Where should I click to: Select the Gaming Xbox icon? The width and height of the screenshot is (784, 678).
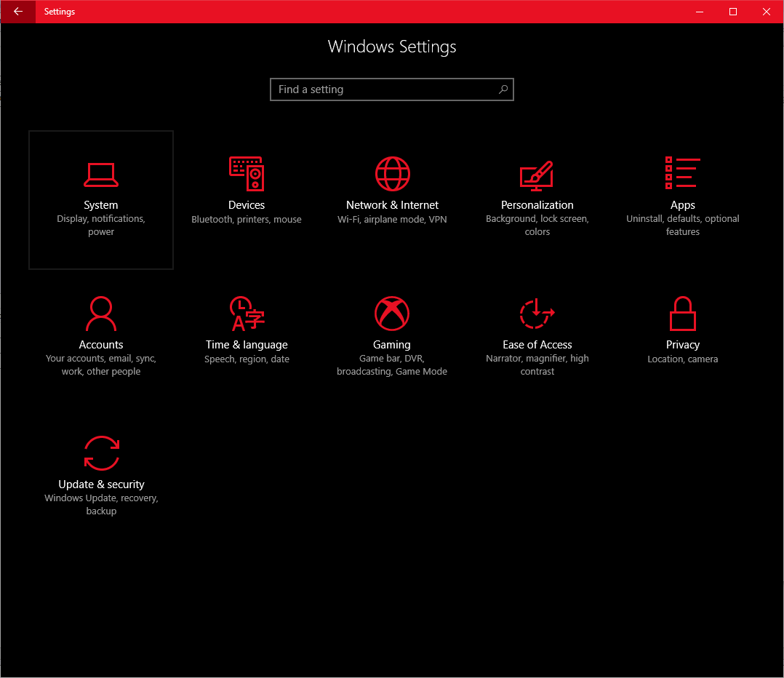coord(392,314)
